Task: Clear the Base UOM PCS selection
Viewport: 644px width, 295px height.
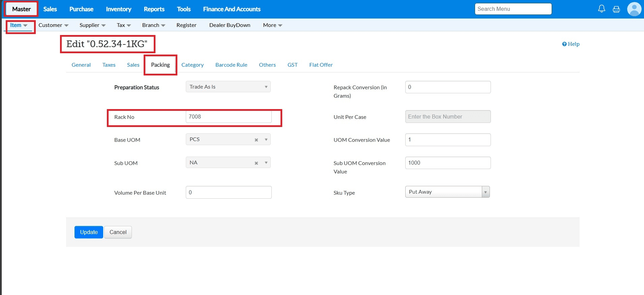Action: point(256,140)
